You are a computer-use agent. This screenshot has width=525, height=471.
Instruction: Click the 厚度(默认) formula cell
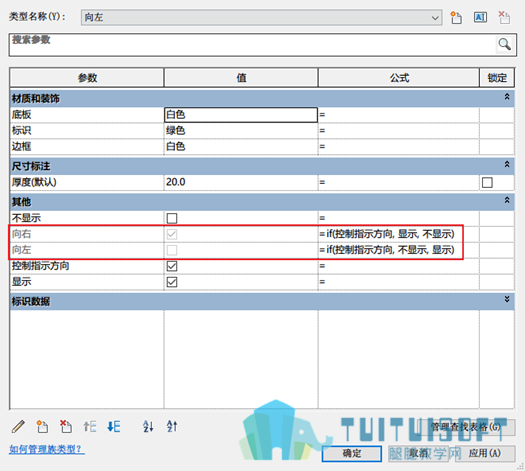pos(398,182)
